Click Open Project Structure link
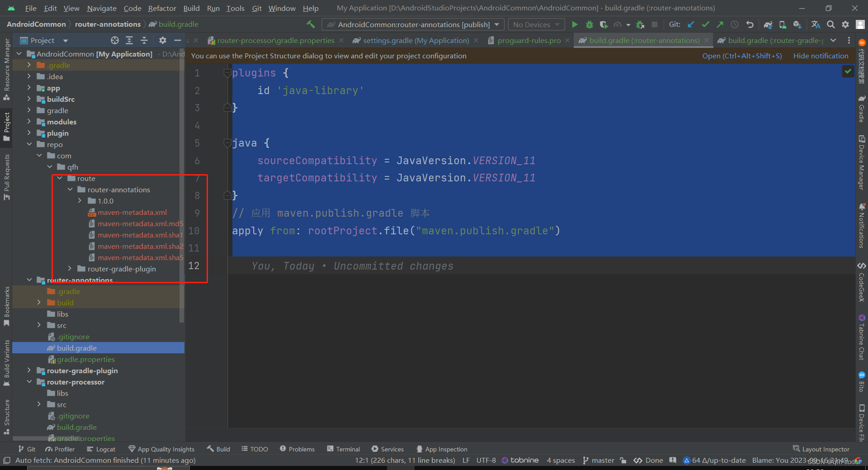This screenshot has width=868, height=470. pyautogui.click(x=742, y=56)
